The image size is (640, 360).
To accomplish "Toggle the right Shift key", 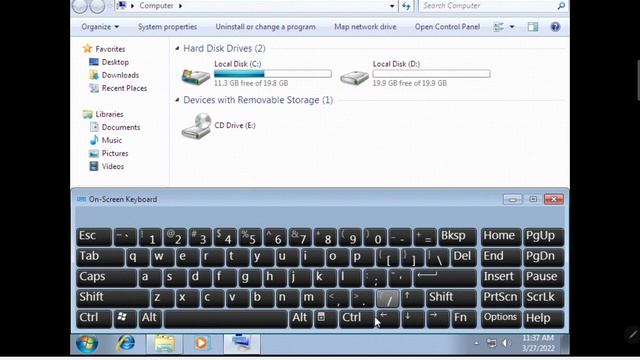I will tap(451, 298).
